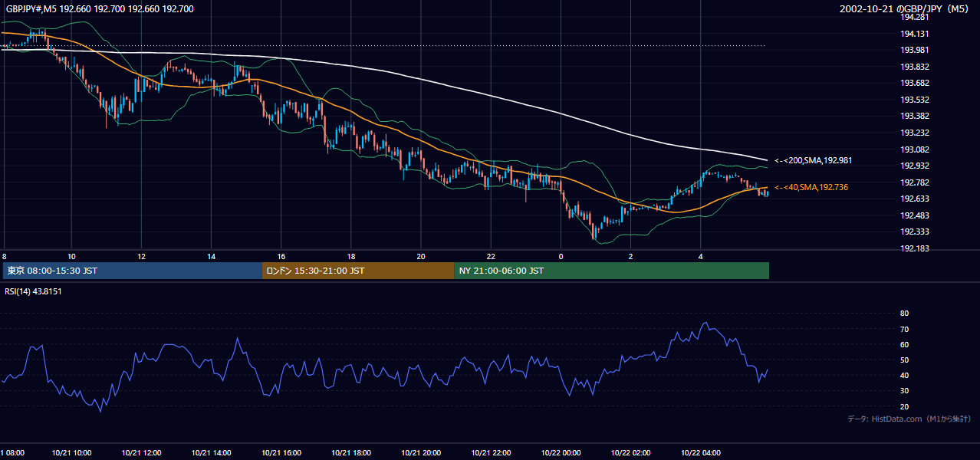
Task: Click the 10/21 14:00 date label
Action: coord(211,453)
